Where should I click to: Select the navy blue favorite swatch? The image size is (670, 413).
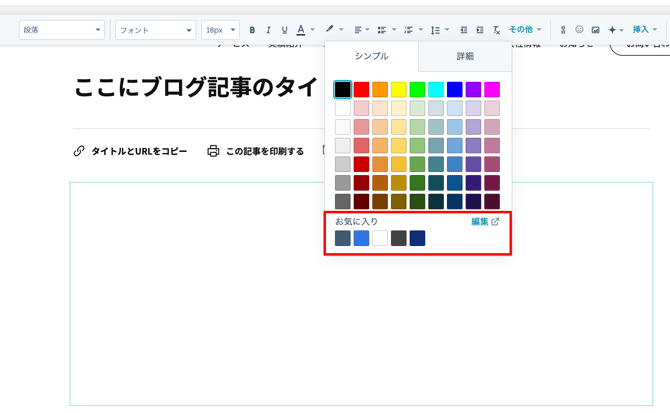(x=417, y=238)
